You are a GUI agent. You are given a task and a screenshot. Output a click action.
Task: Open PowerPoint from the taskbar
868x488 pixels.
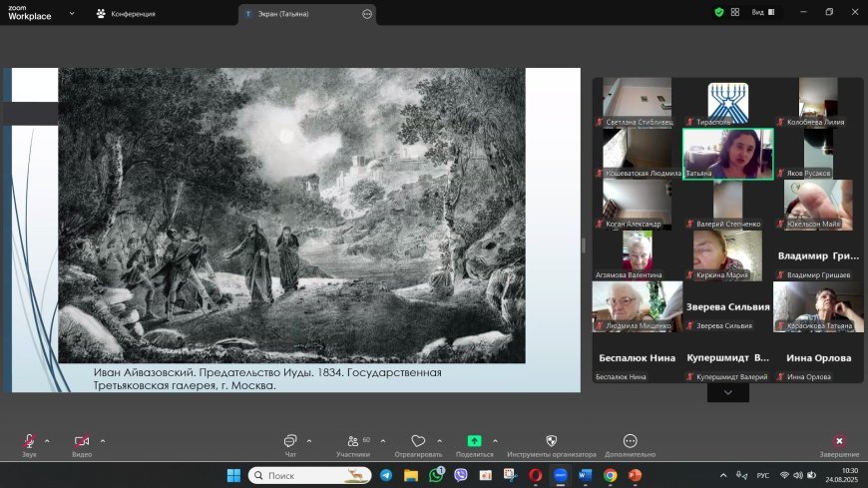(x=635, y=475)
